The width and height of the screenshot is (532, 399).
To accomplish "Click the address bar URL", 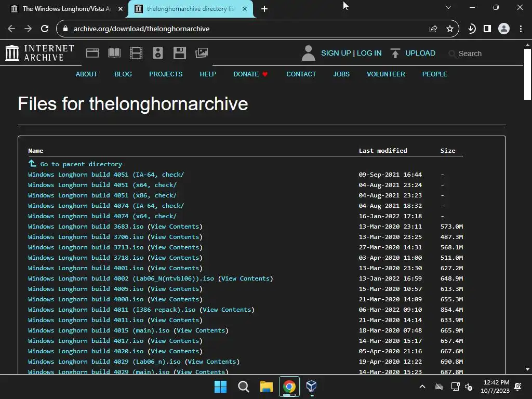I will (x=141, y=29).
